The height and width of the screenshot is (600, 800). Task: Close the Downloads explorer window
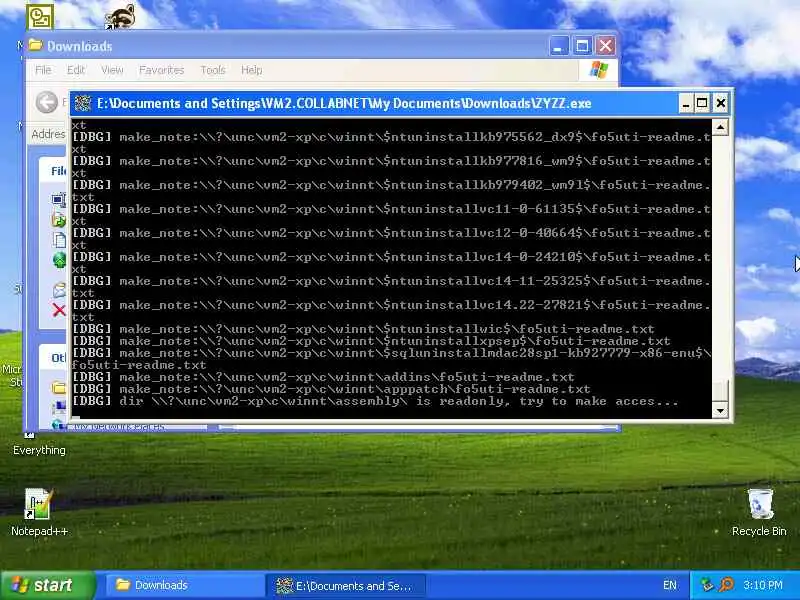click(606, 46)
